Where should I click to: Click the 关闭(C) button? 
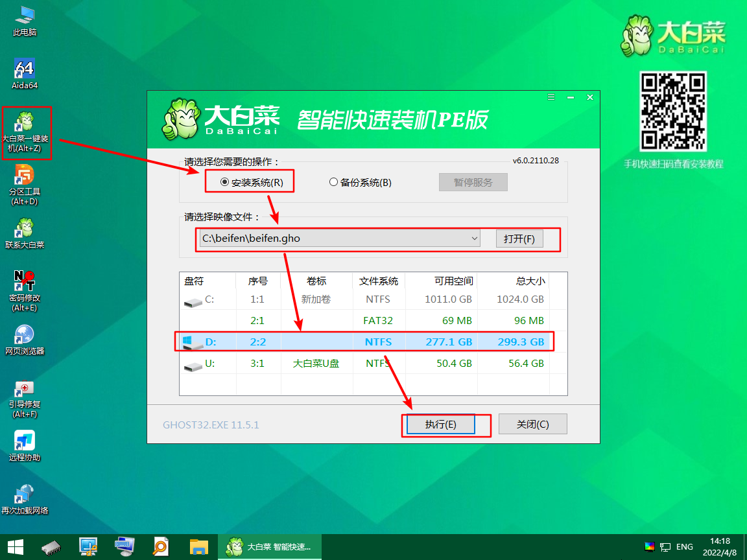pyautogui.click(x=532, y=425)
